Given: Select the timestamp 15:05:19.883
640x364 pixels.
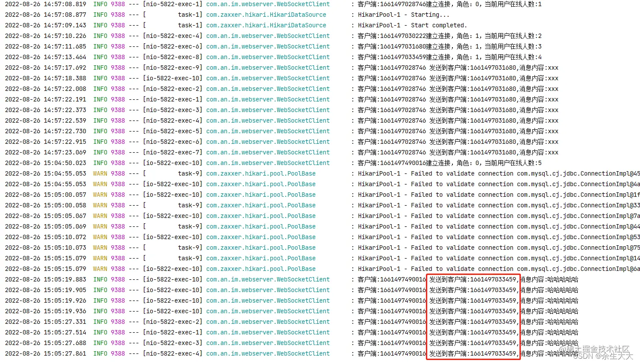Looking at the screenshot, I should [65, 279].
